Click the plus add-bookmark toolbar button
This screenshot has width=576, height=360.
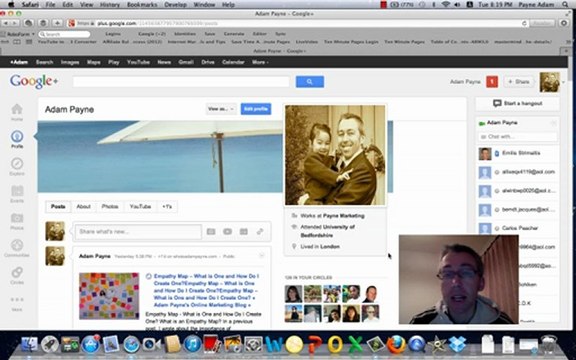coord(57,23)
